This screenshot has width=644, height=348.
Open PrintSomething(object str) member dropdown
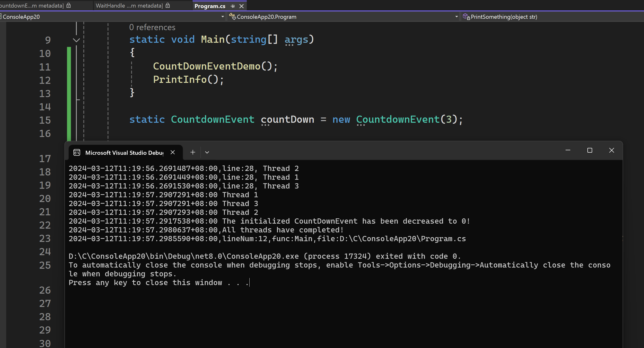504,17
